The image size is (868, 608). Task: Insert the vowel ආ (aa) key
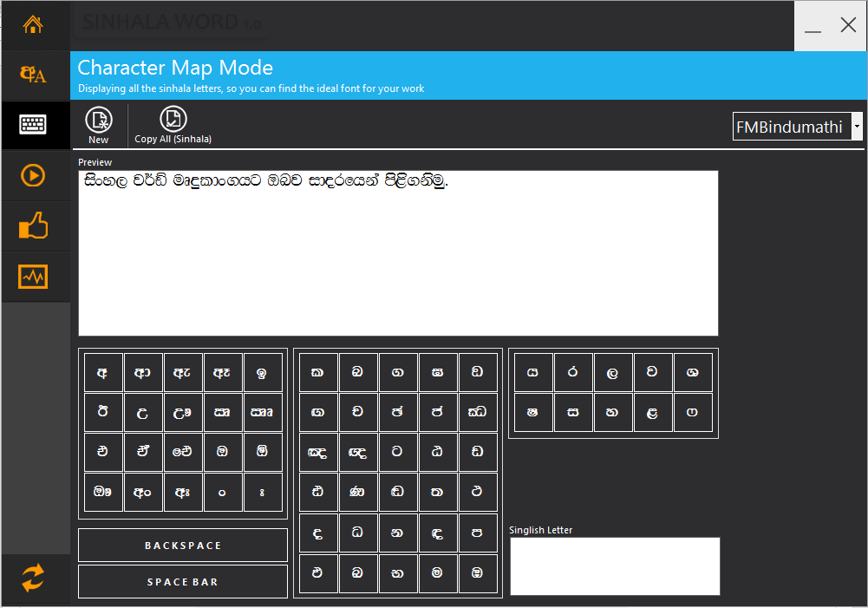143,372
